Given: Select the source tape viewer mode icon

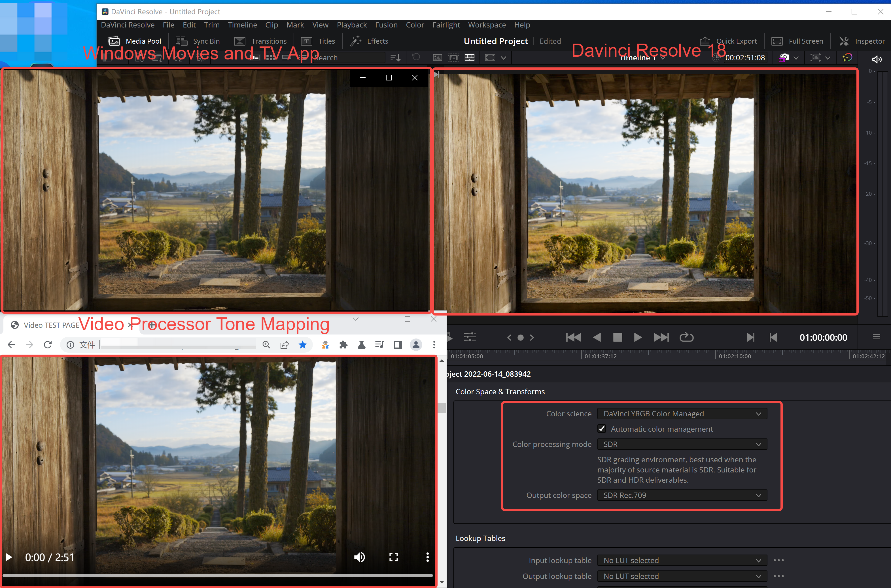Looking at the screenshot, I should click(453, 57).
